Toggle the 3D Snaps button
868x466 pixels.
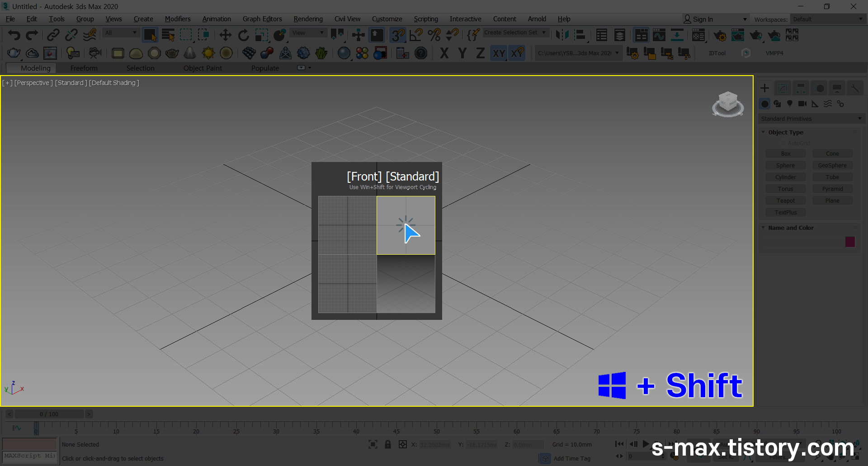398,35
